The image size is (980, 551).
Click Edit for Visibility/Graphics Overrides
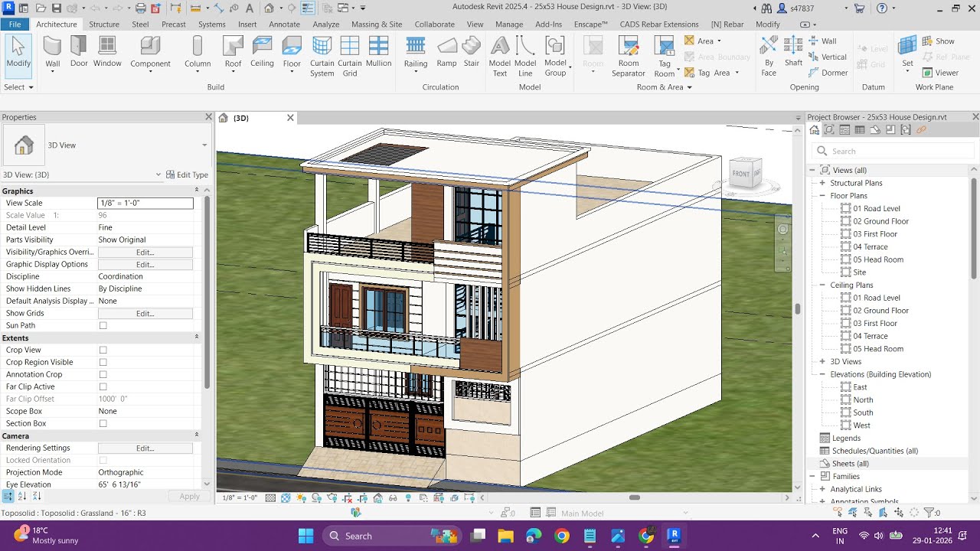145,252
